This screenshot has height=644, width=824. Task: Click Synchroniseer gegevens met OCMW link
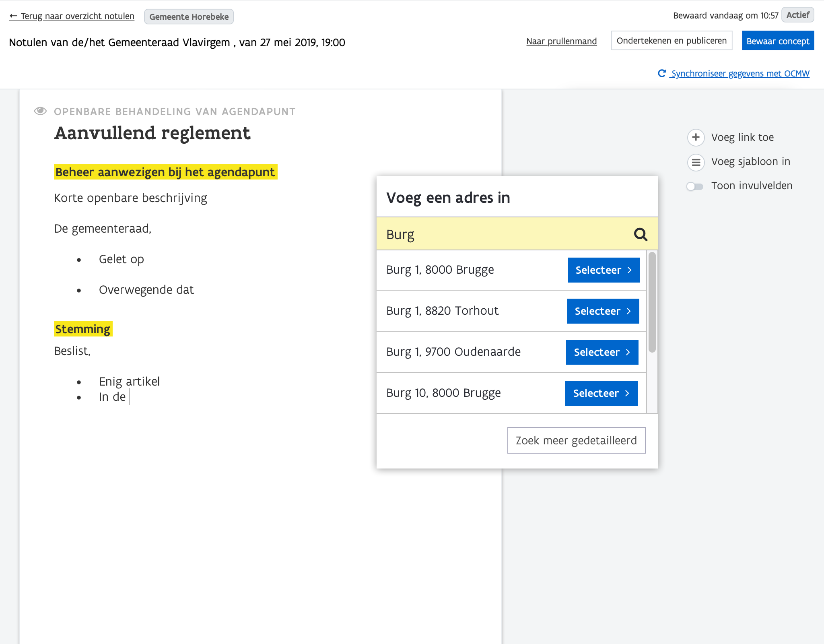[x=740, y=74]
